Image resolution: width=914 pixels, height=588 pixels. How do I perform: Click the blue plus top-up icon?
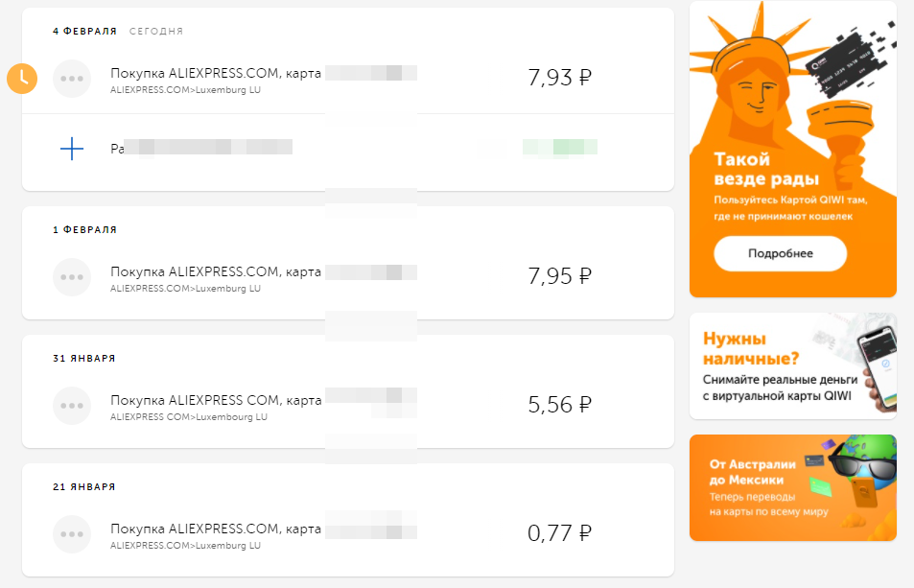[x=72, y=149]
